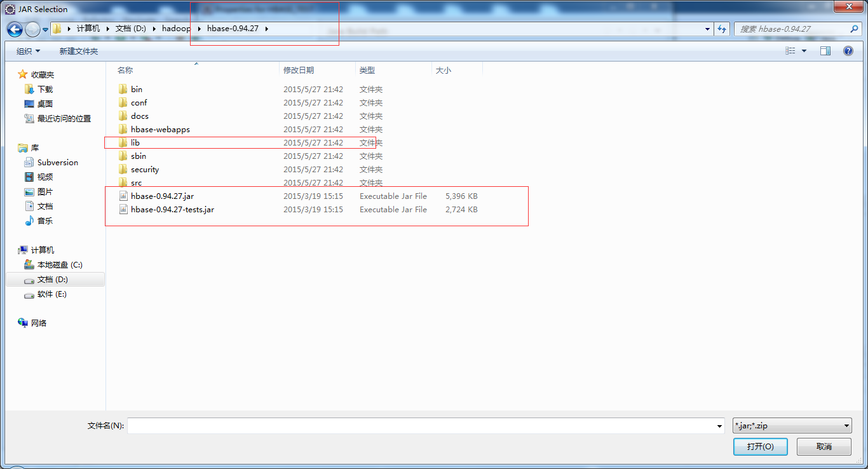This screenshot has width=868, height=469.
Task: Select Subversion library in navigation pane
Action: tap(58, 162)
